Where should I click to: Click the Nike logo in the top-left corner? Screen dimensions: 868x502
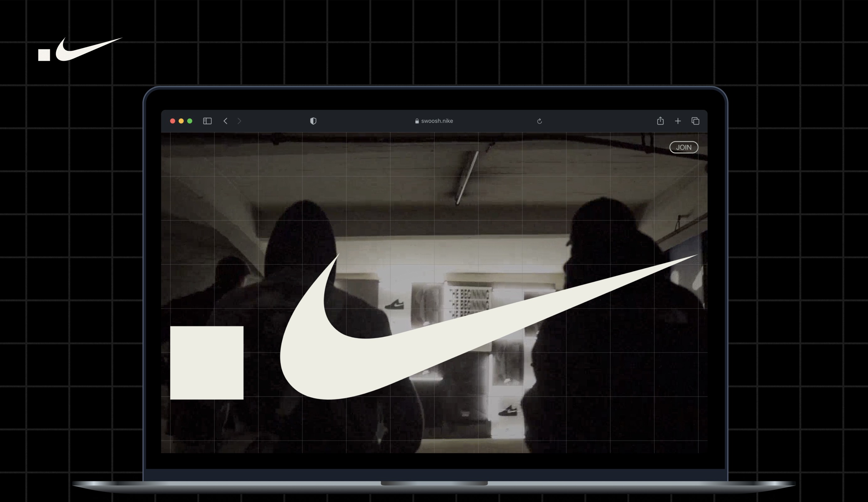pos(79,48)
